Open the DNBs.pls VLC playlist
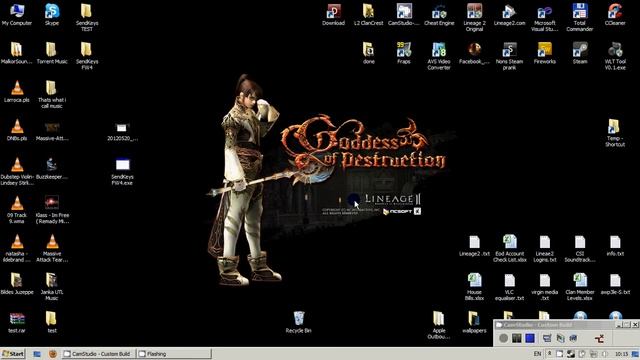Viewport: 640px width, 360px height. pyautogui.click(x=17, y=130)
